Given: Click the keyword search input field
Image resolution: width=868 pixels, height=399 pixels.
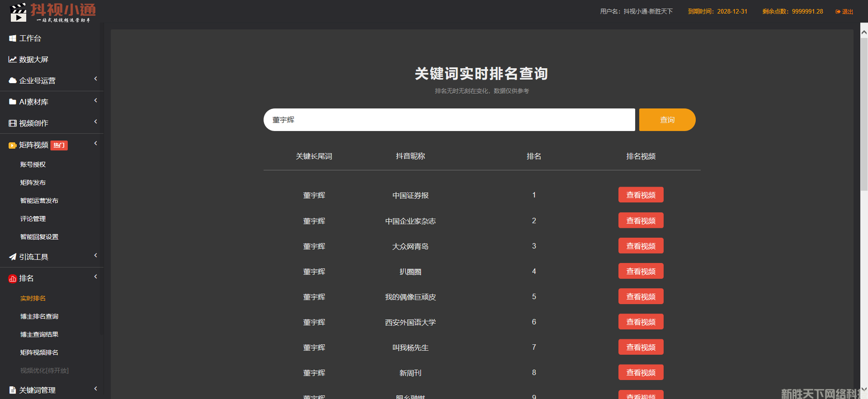Looking at the screenshot, I should pyautogui.click(x=449, y=120).
